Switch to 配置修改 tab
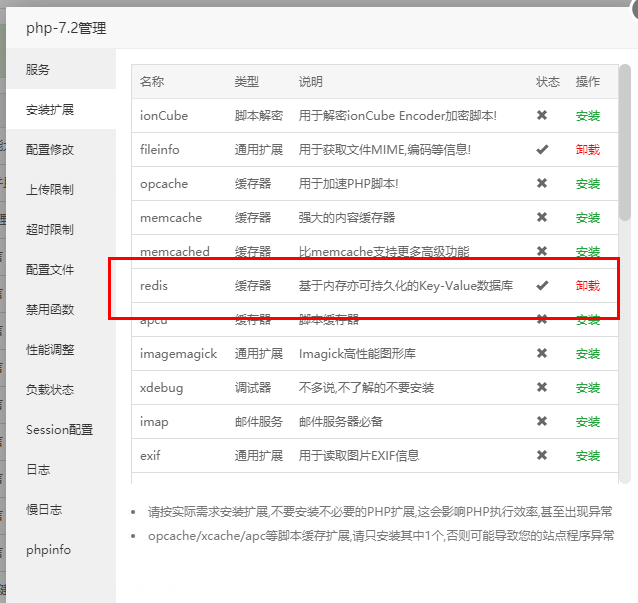Image resolution: width=638 pixels, height=603 pixels. (50, 150)
